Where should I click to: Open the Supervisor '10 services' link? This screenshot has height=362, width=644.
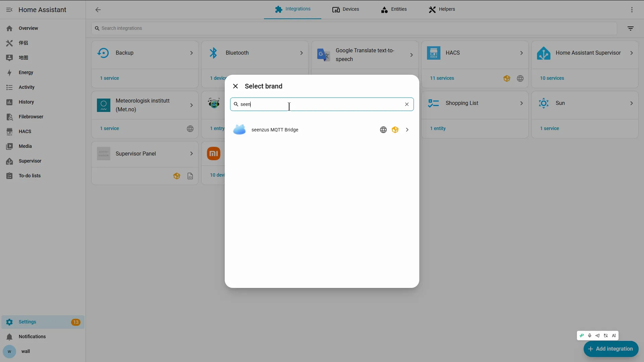click(x=552, y=78)
